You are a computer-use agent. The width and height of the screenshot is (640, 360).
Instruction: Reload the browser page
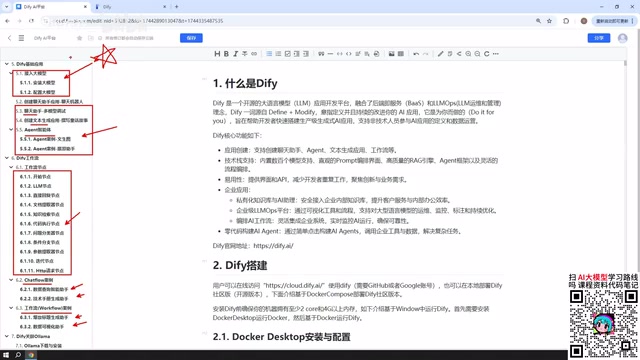click(x=31, y=21)
